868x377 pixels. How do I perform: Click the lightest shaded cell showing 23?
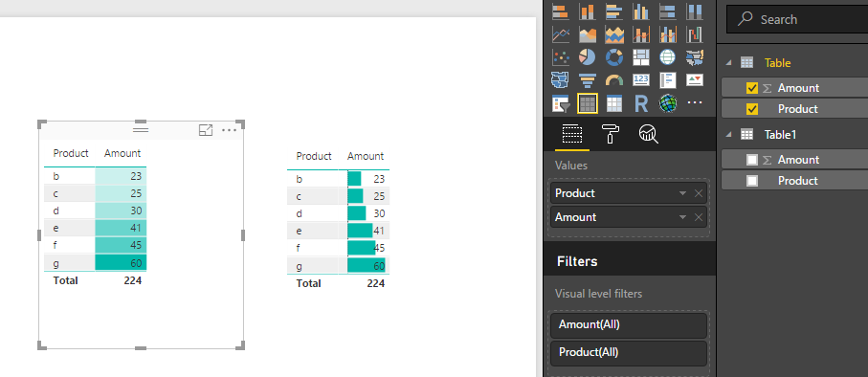click(121, 177)
